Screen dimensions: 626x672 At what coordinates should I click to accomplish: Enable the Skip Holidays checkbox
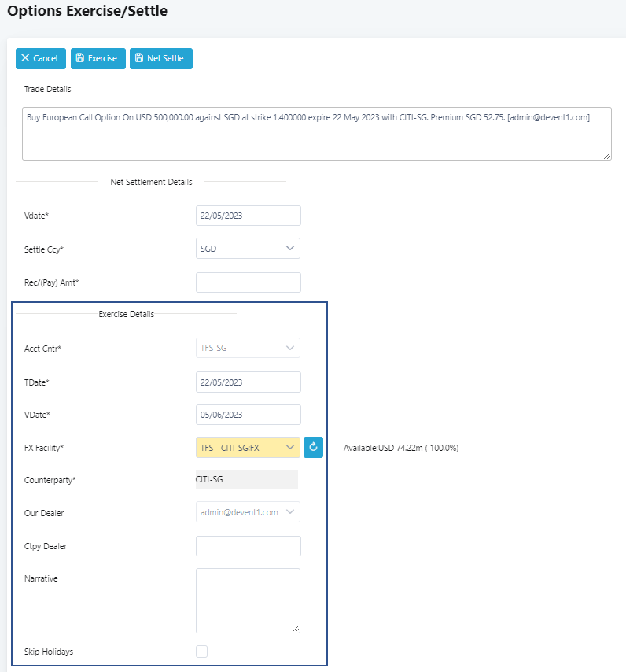(202, 652)
